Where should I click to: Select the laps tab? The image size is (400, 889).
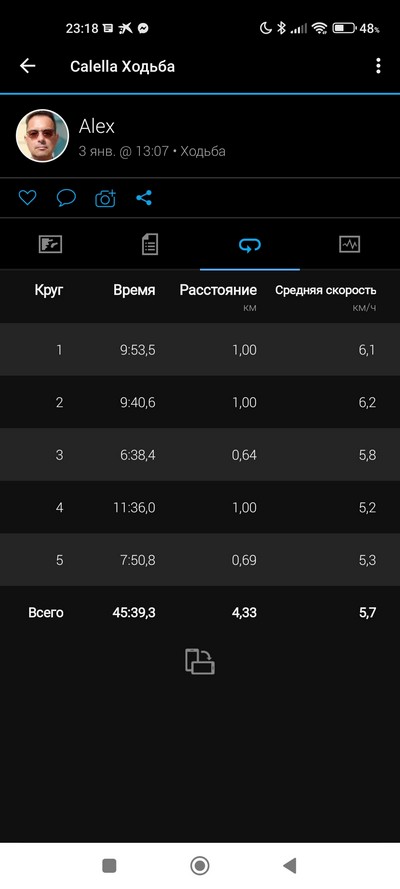[x=250, y=244]
